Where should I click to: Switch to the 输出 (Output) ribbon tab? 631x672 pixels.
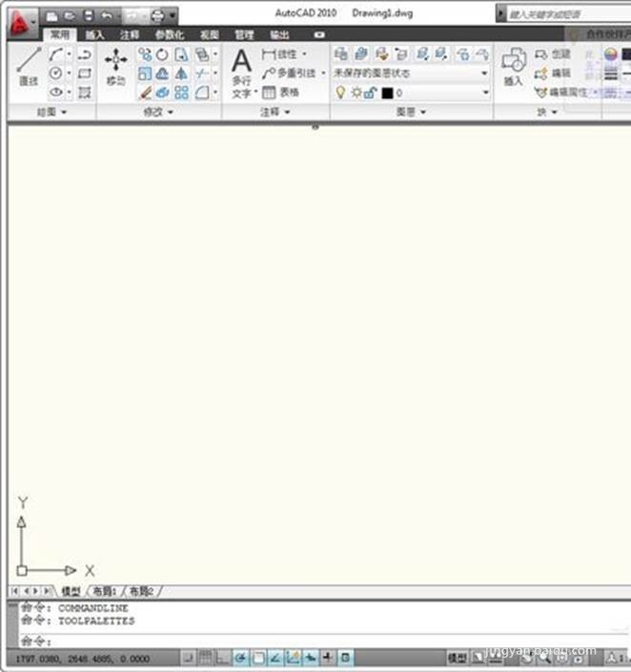[x=279, y=34]
